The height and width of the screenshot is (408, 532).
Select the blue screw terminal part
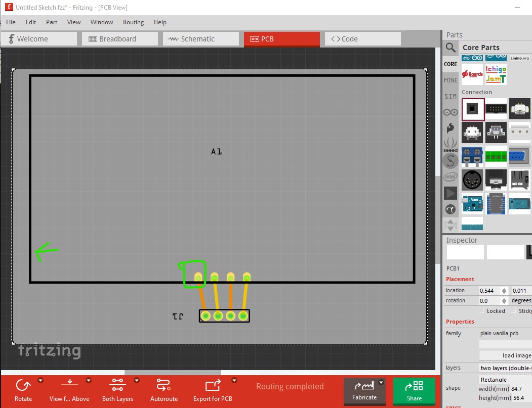(472, 157)
